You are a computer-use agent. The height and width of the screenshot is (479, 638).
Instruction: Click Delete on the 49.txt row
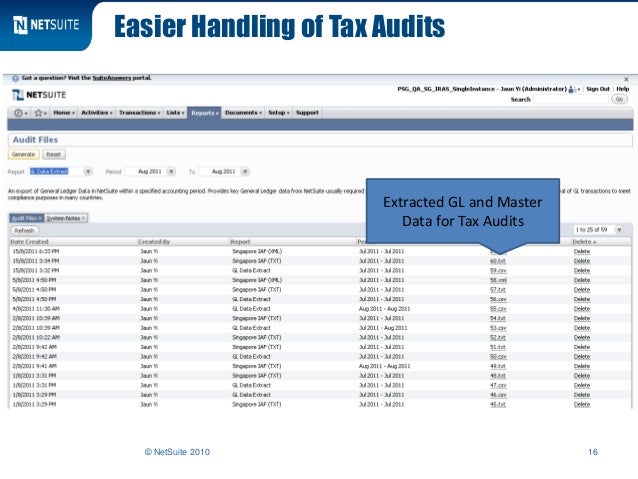pos(582,366)
